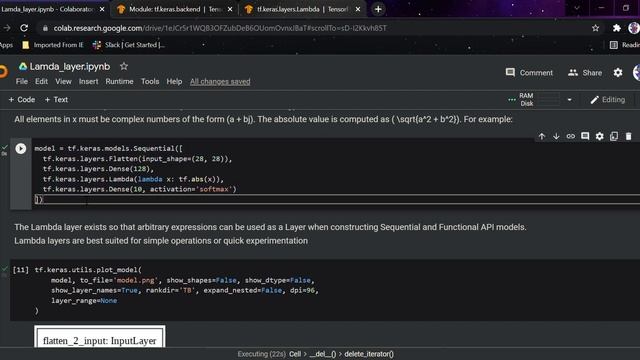This screenshot has width=640, height=360.
Task: Open the Help menu
Action: 174,82
